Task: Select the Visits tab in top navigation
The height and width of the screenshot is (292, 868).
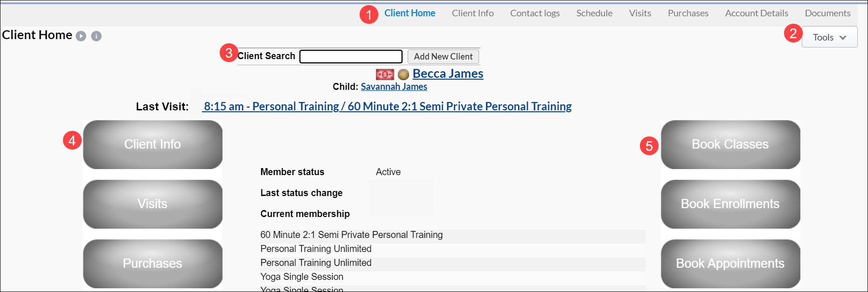Action: [x=639, y=14]
